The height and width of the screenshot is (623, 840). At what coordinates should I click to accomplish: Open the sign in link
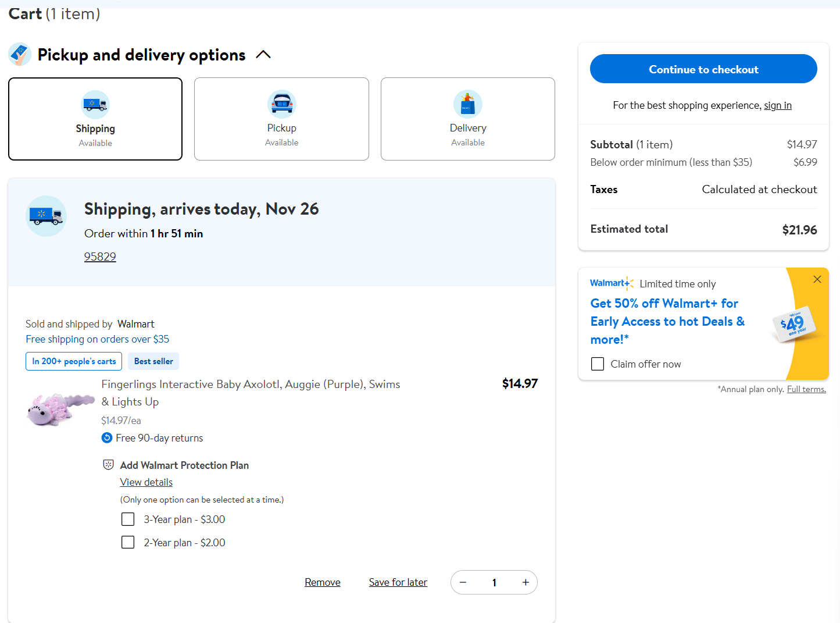tap(778, 105)
